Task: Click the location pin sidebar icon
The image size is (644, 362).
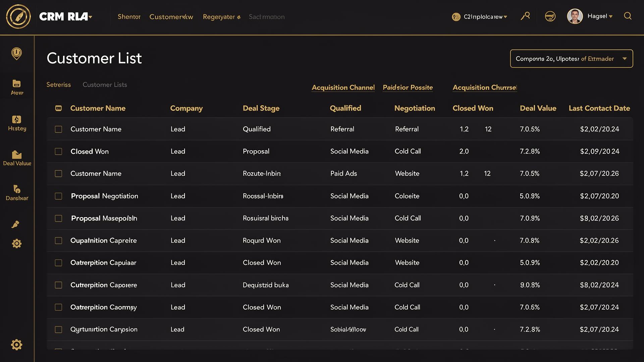Action: [17, 54]
